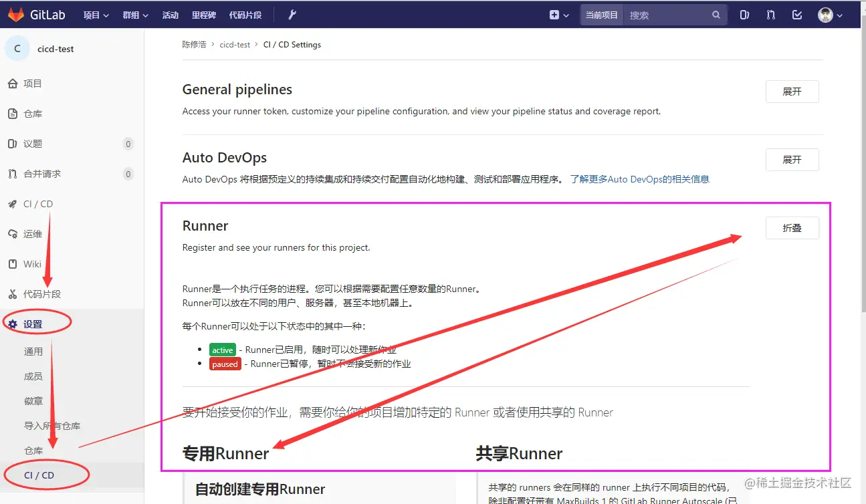Click the General pipelines heading
Viewport: 866px width, 504px height.
(237, 90)
